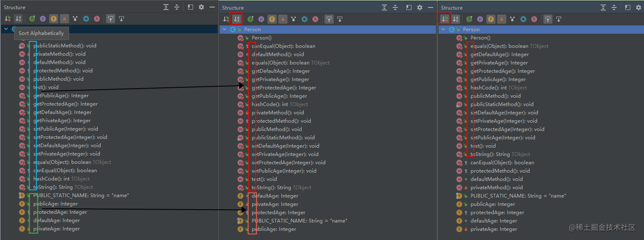Toggle Sort by Visibility in middle Structure panel
This screenshot has width=644, height=240.
[x=226, y=19]
